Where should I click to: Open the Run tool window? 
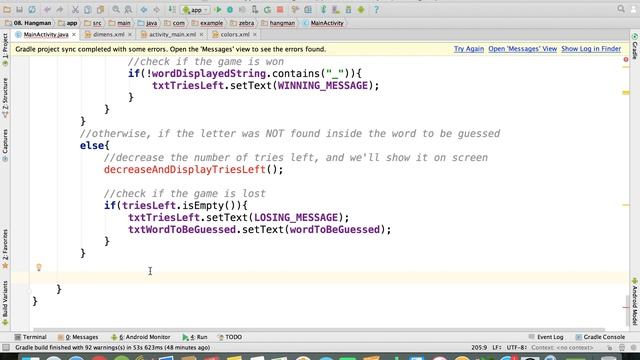(x=195, y=337)
